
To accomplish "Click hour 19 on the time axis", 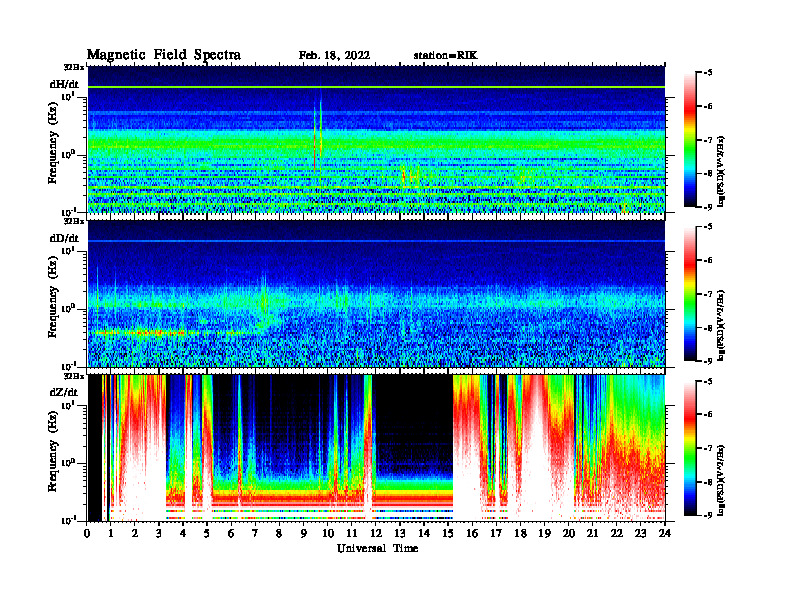I will coord(544,533).
